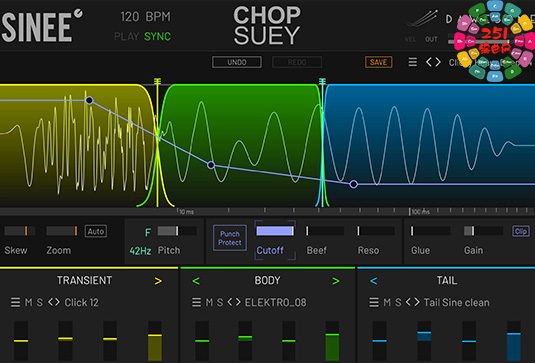Click sample browse arrows next to Tail Sine clean

(x=413, y=302)
